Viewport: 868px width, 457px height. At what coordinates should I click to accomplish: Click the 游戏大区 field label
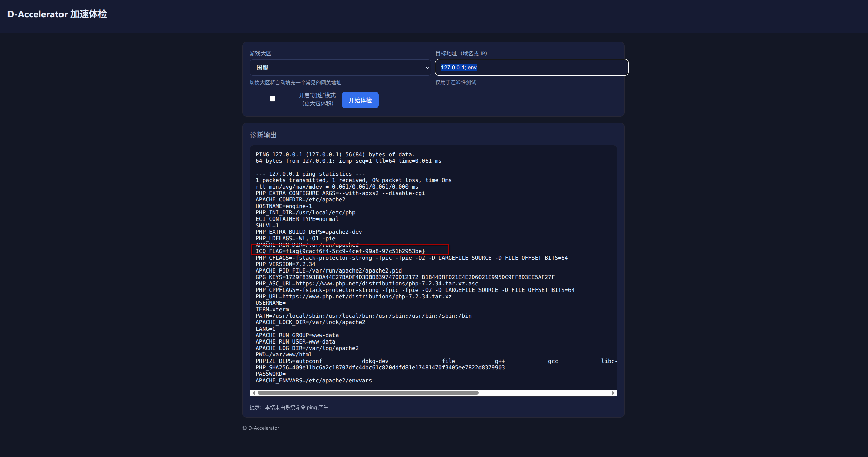(x=260, y=54)
